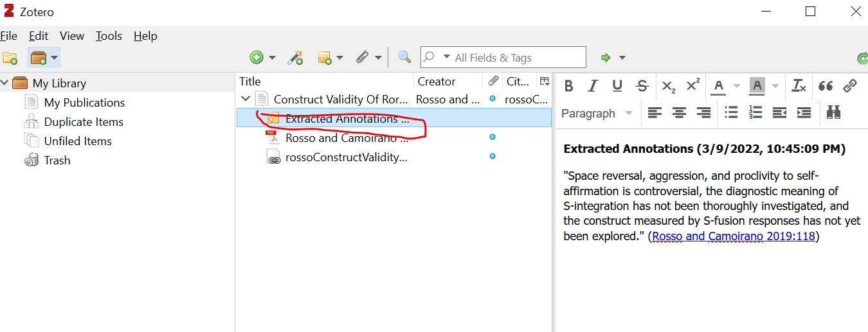Collapse the My Library tree
Viewport: 868px width, 332px height.
pos(5,83)
